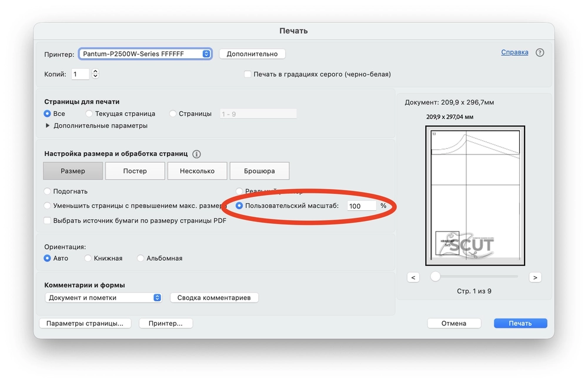Click the Копий count field

(80, 74)
